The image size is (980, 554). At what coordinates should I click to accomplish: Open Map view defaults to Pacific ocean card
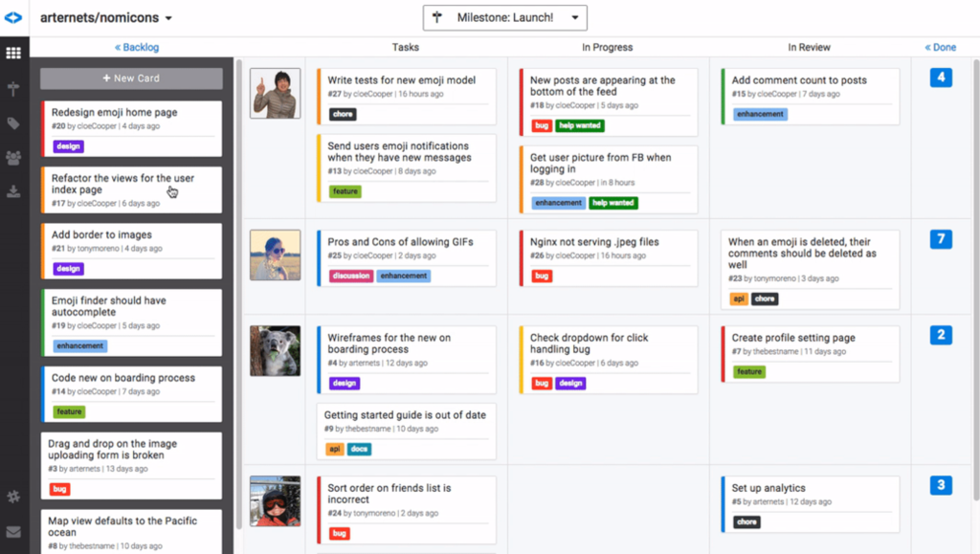pos(131,532)
